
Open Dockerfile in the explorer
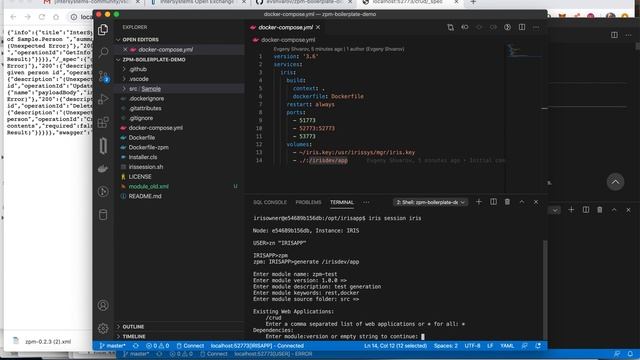click(x=142, y=138)
